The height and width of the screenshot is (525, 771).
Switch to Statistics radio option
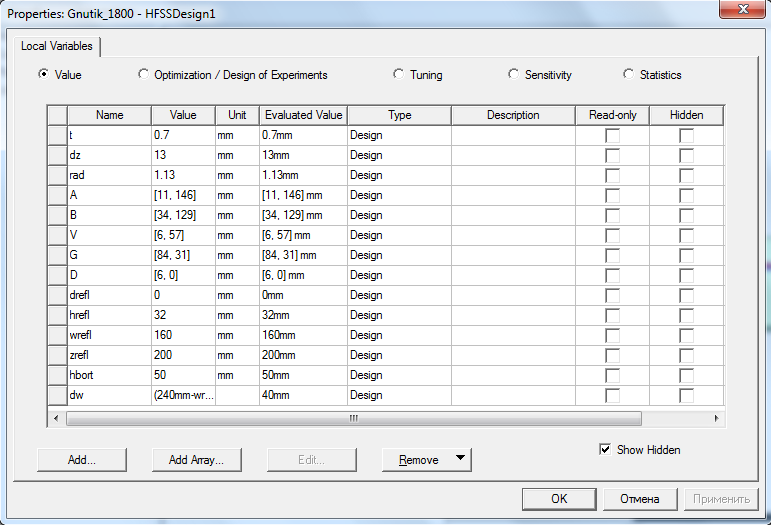tap(629, 74)
